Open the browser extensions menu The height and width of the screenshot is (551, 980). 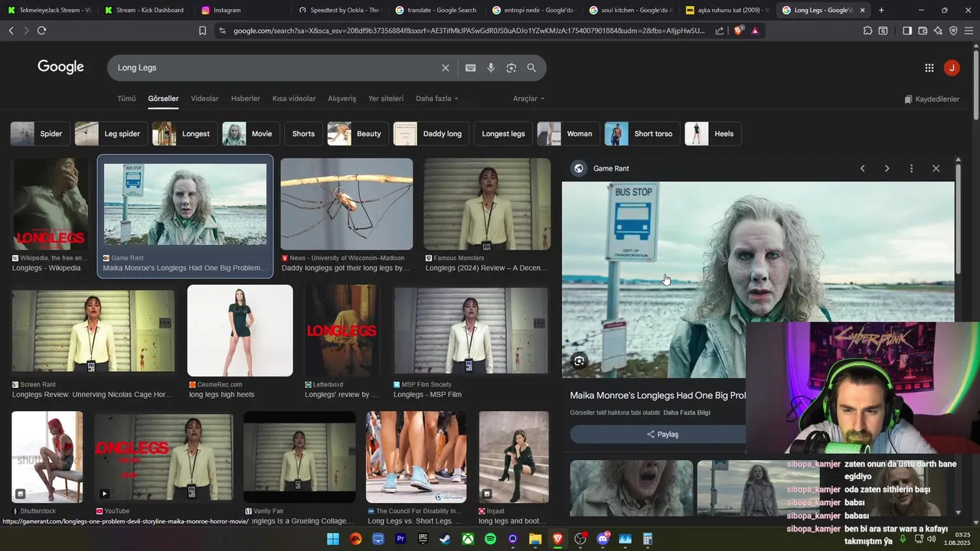[867, 31]
